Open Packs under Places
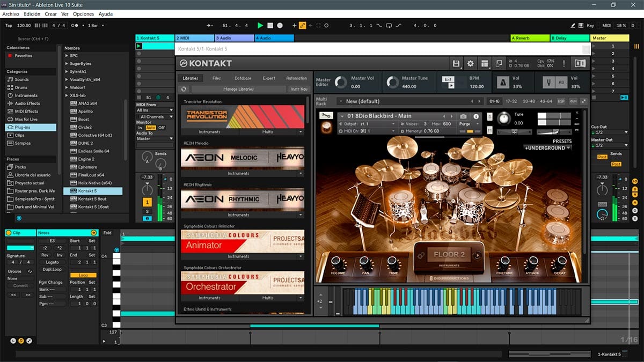Image resolution: width=644 pixels, height=362 pixels. point(20,167)
